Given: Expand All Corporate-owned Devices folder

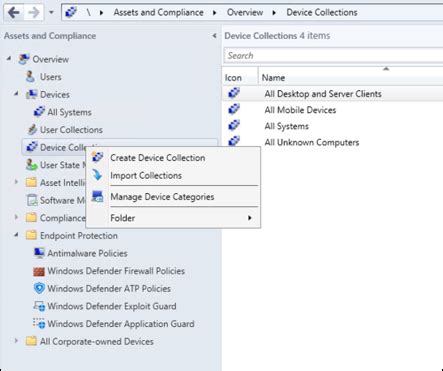Looking at the screenshot, I should coord(16,341).
